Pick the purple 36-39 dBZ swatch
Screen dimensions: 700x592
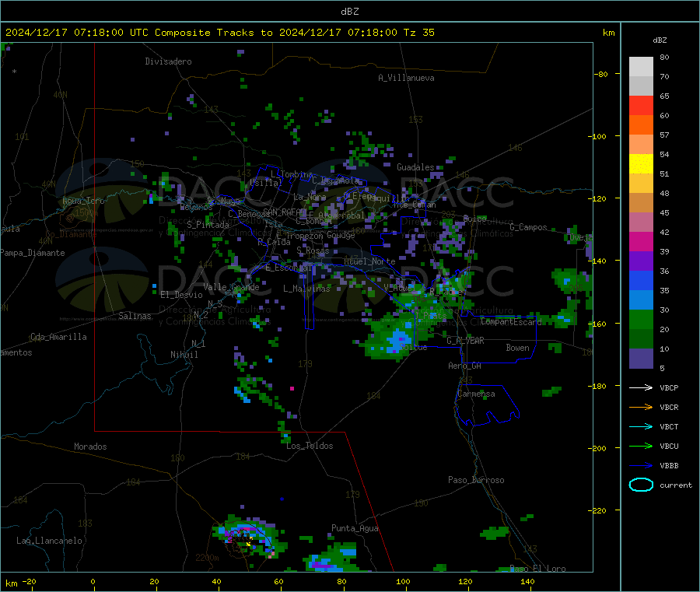[641, 261]
